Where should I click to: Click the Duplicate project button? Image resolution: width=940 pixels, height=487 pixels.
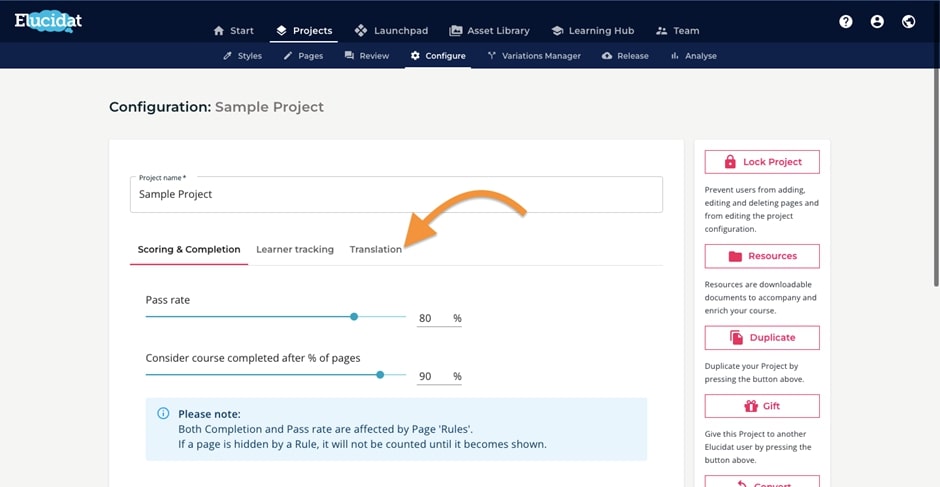click(762, 337)
